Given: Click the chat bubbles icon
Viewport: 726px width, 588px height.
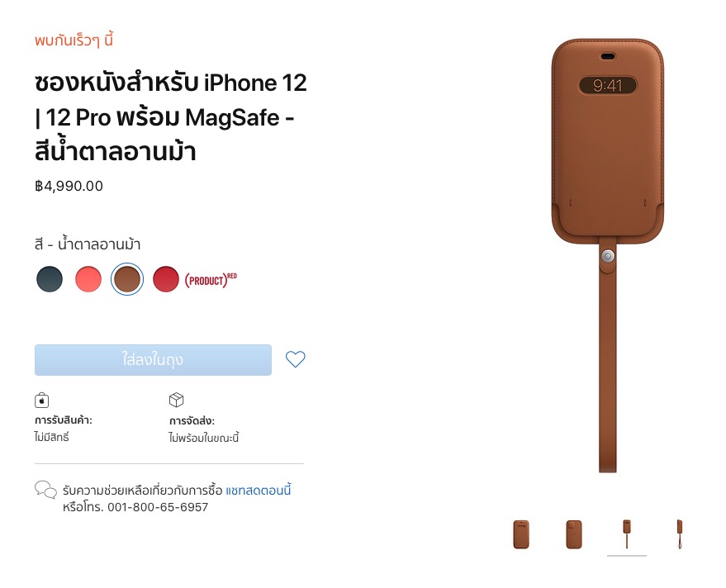Looking at the screenshot, I should tap(45, 490).
